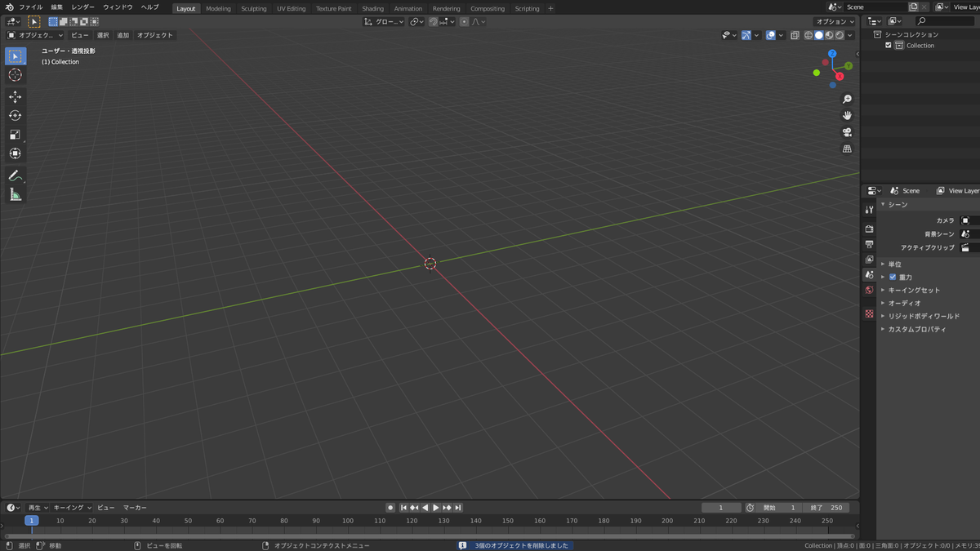Select the Measure ruler tool
This screenshot has height=551, width=980.
(16, 194)
